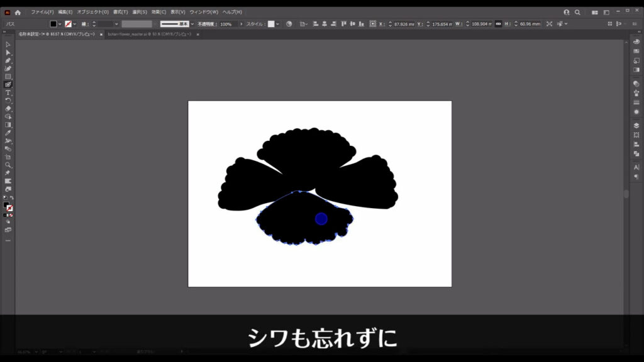Screen dimensions: 644x362
Task: Click the Fill box in the toolbar
Action: tap(6, 205)
